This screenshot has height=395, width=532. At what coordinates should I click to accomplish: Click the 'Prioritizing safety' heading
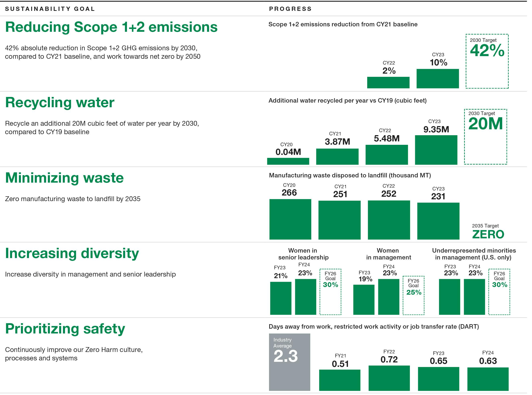[x=65, y=329]
